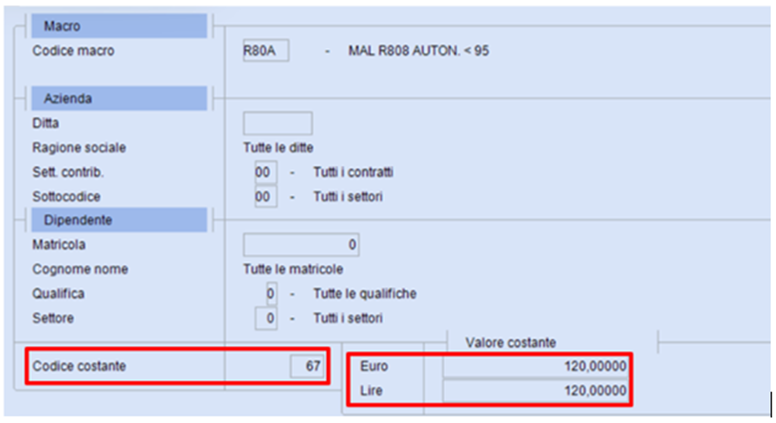Click the Codice macro field R80A
The image size is (776, 423).
266,51
